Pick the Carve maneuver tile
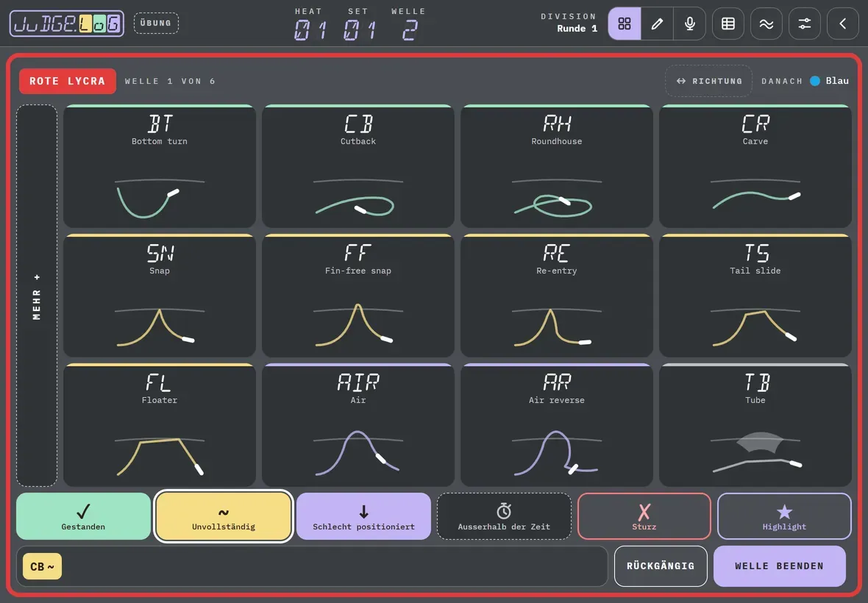Image resolution: width=868 pixels, height=603 pixels. pyautogui.click(x=755, y=166)
